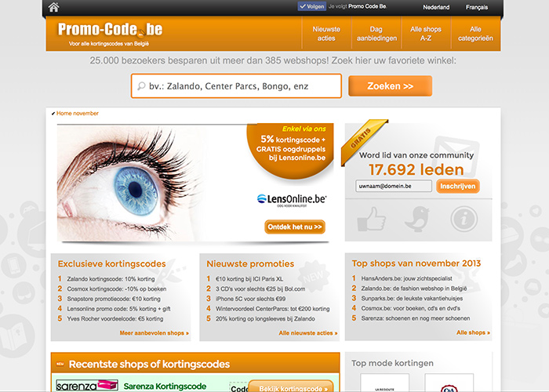Click the Home november breadcrumb

pyautogui.click(x=78, y=113)
